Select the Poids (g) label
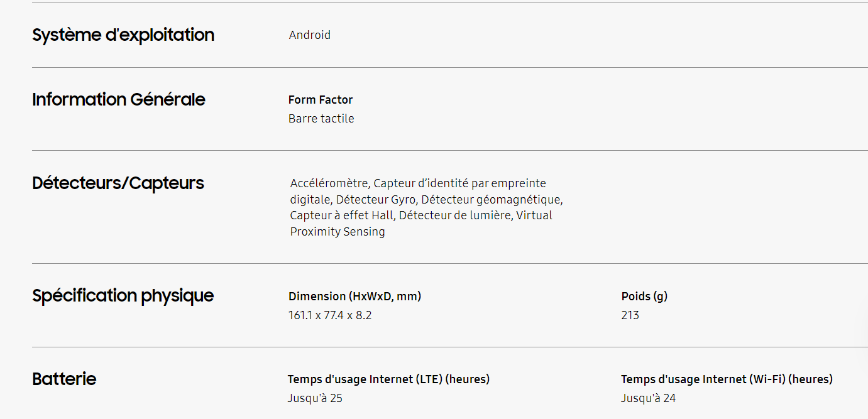Viewport: 868px width, 419px height. (644, 297)
